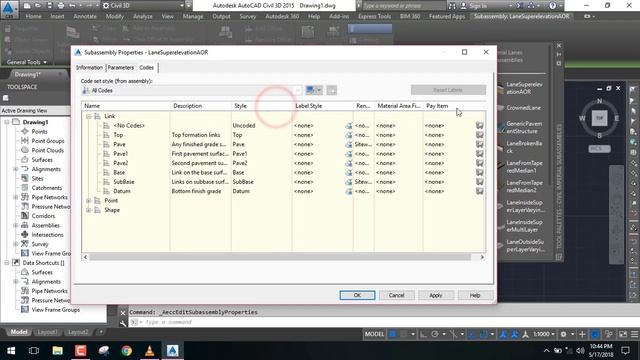Screen dimensions: 640x360
Task: Open VLC media player from the taskbar
Action: (149, 351)
